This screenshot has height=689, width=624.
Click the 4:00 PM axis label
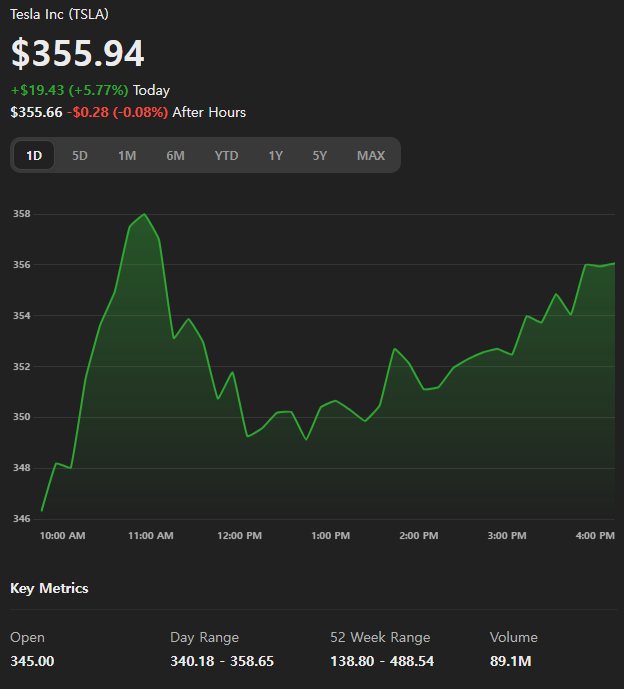pos(595,536)
